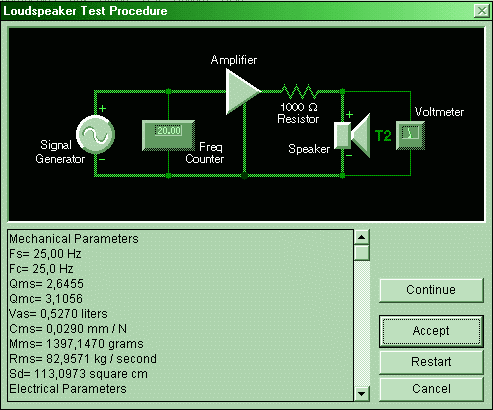
Task: Click the frequency counter 20.00 readout
Action: tap(169, 130)
